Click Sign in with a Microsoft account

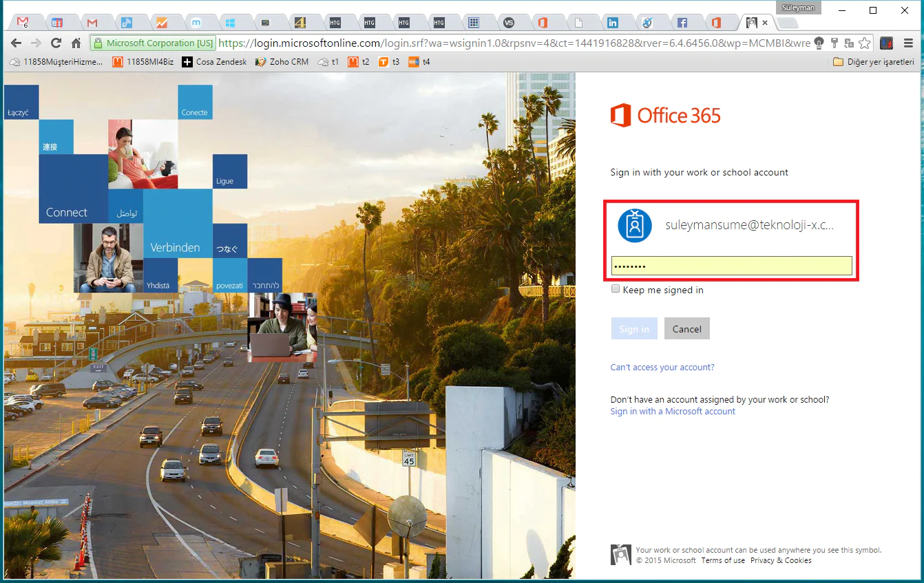tap(672, 411)
